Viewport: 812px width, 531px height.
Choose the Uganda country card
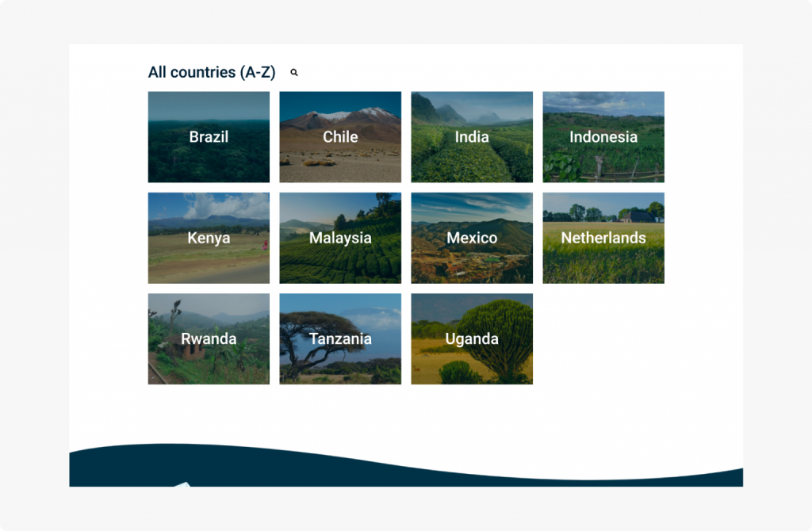pyautogui.click(x=472, y=339)
